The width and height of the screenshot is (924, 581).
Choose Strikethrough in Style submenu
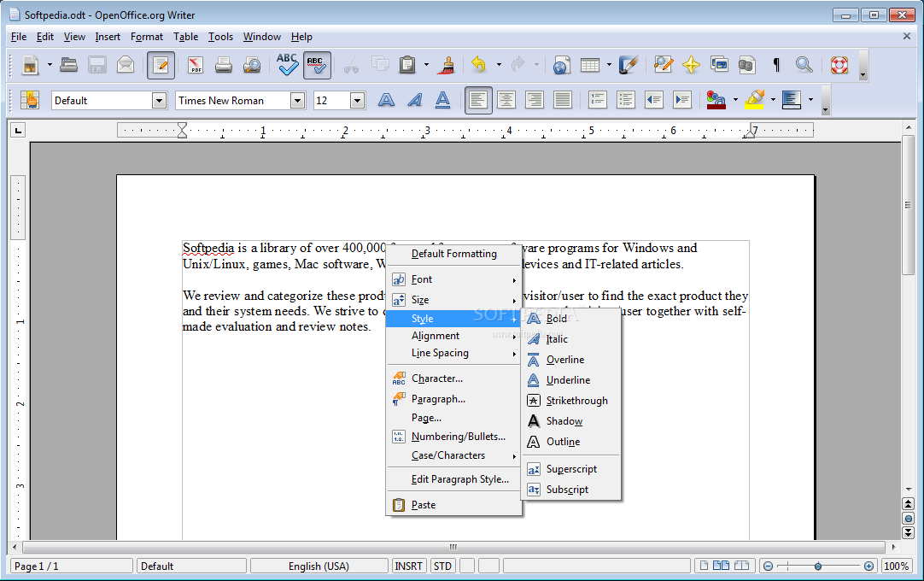point(571,401)
